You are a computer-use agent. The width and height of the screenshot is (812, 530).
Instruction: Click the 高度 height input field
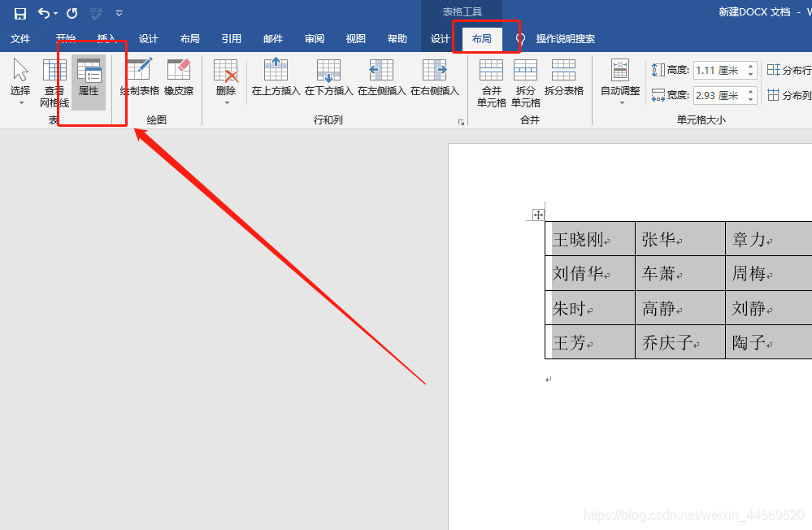(719, 70)
